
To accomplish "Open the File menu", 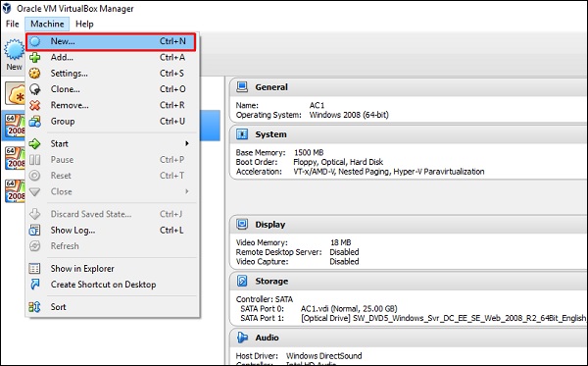I will pos(13,24).
